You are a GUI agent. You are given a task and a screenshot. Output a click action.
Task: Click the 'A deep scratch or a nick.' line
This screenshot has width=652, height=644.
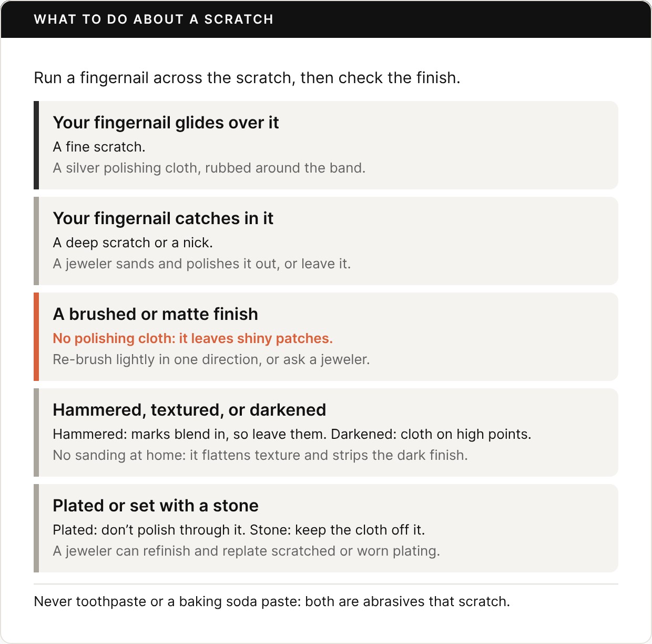(133, 243)
